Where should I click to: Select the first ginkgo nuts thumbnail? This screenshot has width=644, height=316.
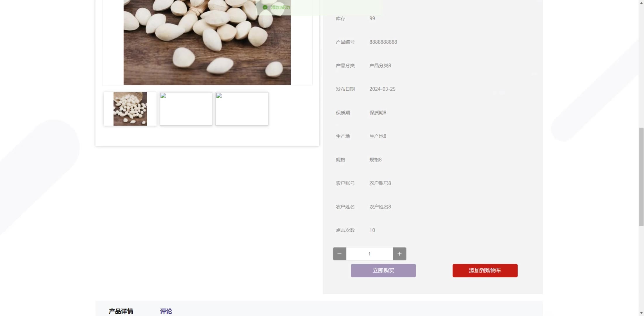pos(130,109)
